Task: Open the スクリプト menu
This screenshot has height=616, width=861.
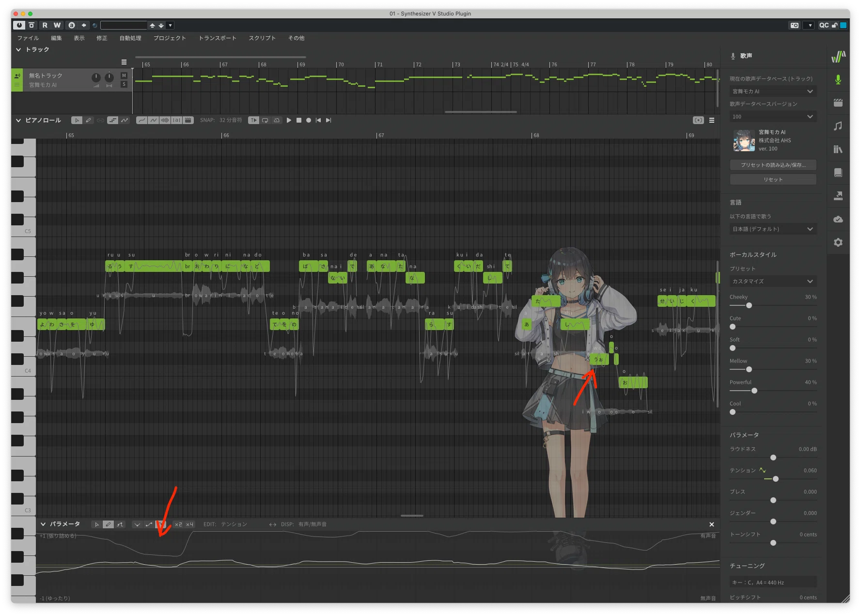Action: [x=262, y=38]
